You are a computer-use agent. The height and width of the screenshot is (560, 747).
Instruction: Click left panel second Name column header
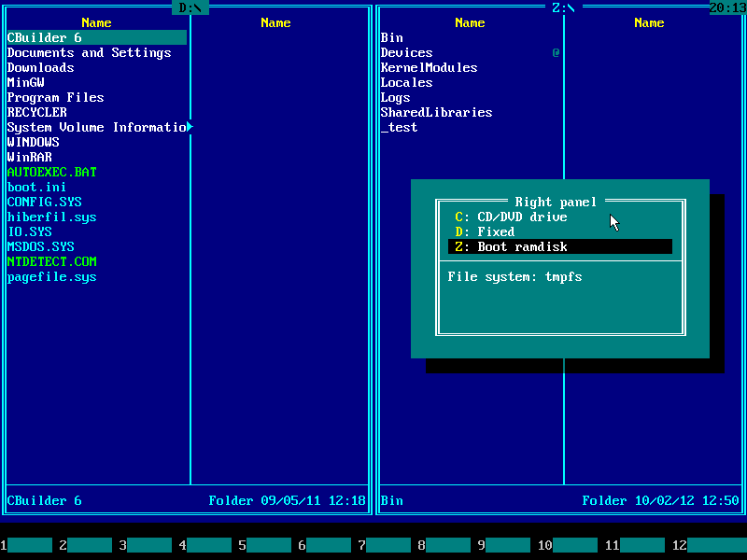[x=275, y=22]
